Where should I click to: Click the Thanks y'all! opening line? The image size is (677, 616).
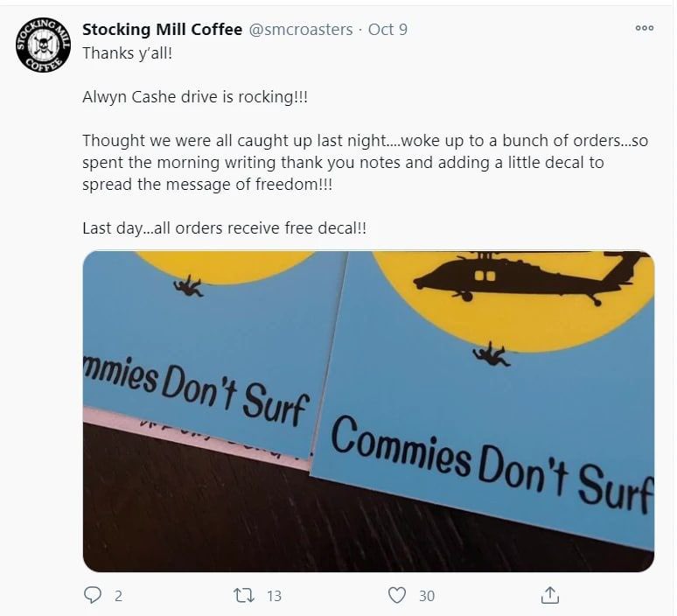pyautogui.click(x=128, y=53)
